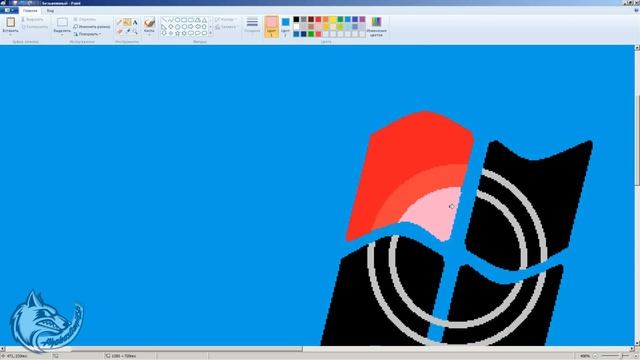The image size is (640, 360).
Task: Pick the black palette color
Action: point(296,19)
